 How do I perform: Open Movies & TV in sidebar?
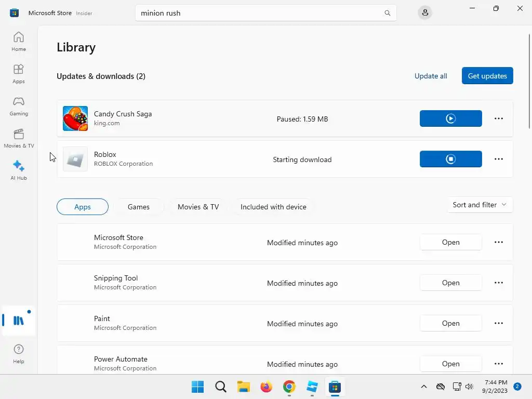[x=19, y=138]
